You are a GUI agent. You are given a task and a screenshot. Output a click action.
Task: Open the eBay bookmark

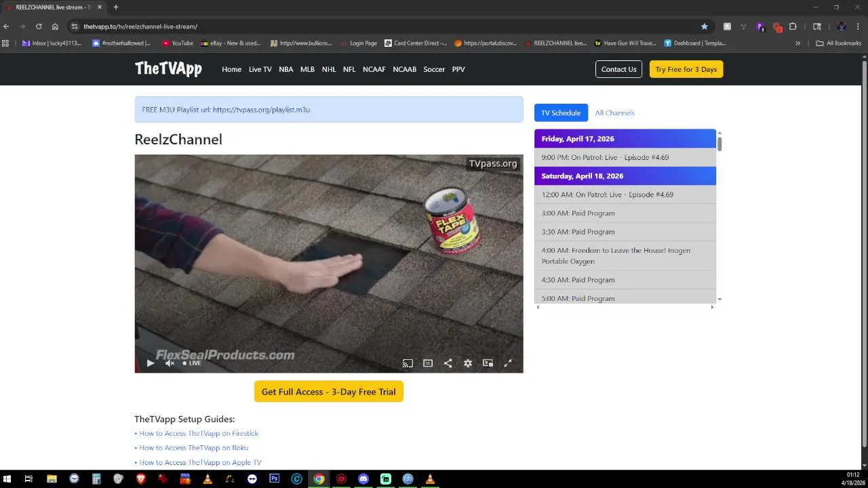[x=231, y=43]
